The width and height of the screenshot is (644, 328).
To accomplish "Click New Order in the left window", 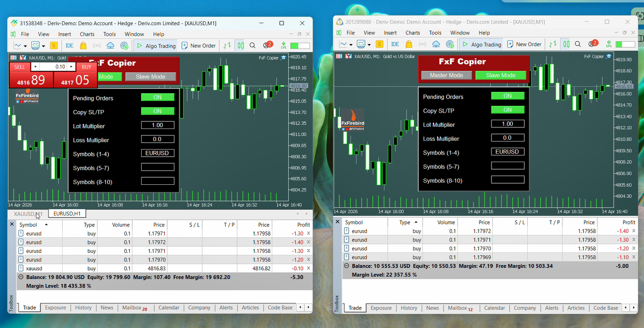I will coord(199,46).
